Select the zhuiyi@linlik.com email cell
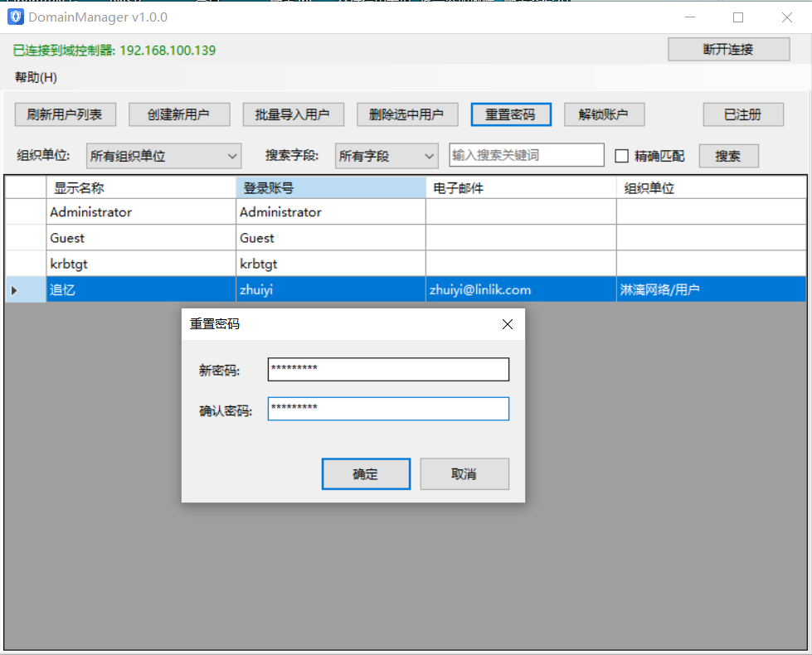The image size is (812, 655). point(521,289)
